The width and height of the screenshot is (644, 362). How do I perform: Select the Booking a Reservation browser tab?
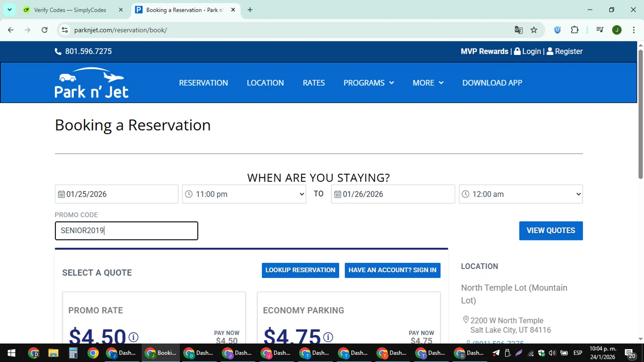[x=185, y=10]
